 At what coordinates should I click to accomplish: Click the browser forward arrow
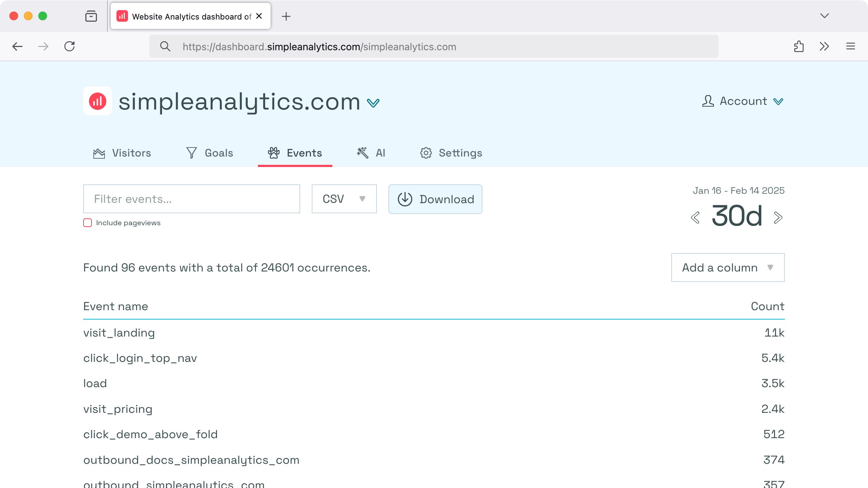43,46
